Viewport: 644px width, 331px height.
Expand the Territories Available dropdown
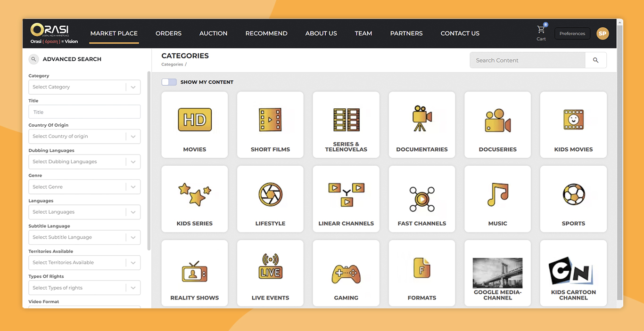(x=84, y=263)
